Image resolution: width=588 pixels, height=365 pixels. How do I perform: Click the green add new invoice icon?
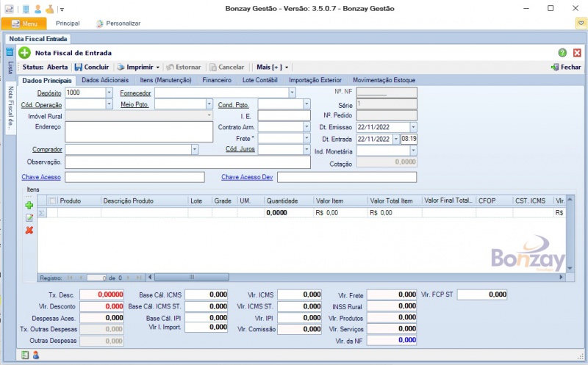pyautogui.click(x=24, y=52)
